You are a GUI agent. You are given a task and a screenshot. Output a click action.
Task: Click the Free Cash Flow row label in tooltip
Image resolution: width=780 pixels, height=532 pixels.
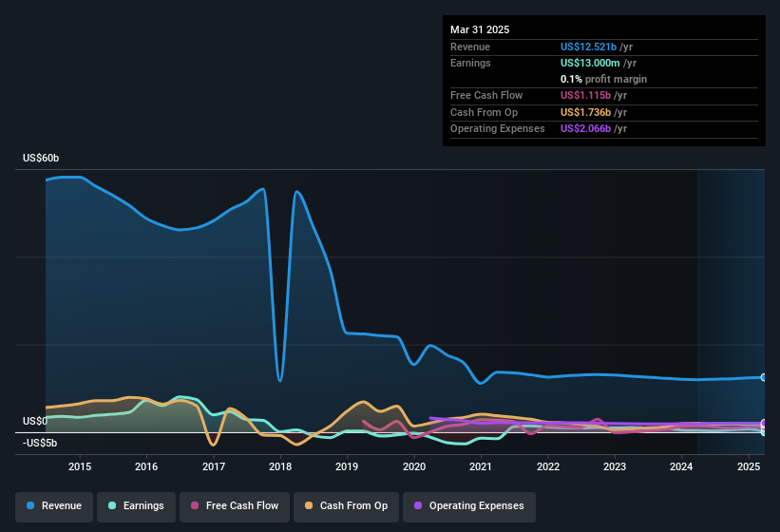486,95
